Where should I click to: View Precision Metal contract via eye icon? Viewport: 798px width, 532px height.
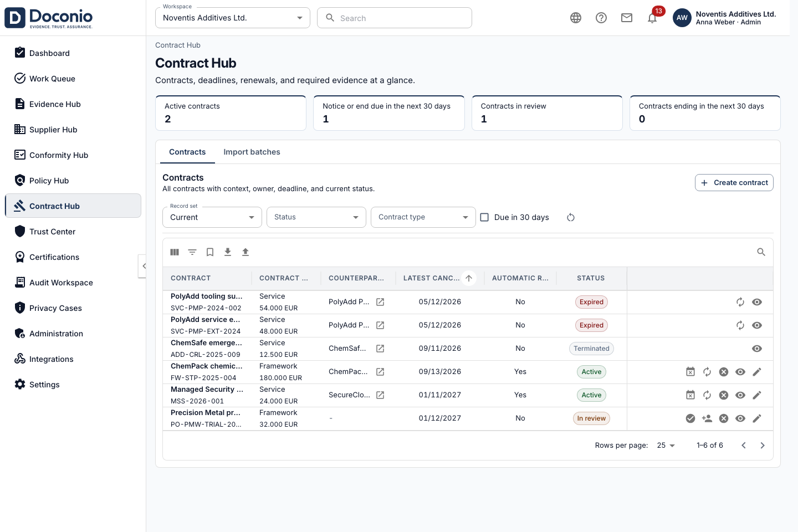pyautogui.click(x=740, y=418)
